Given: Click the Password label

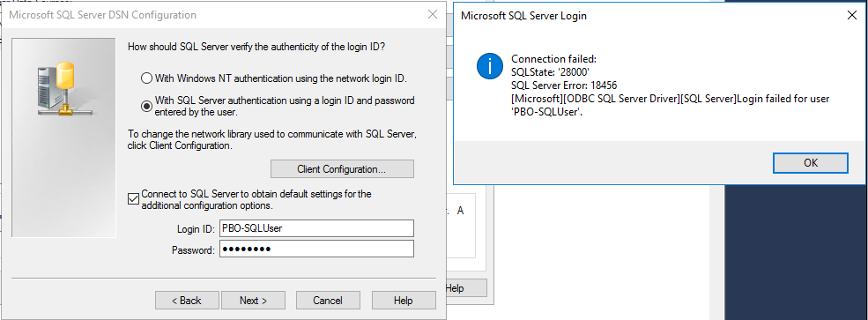Looking at the screenshot, I should (x=193, y=250).
